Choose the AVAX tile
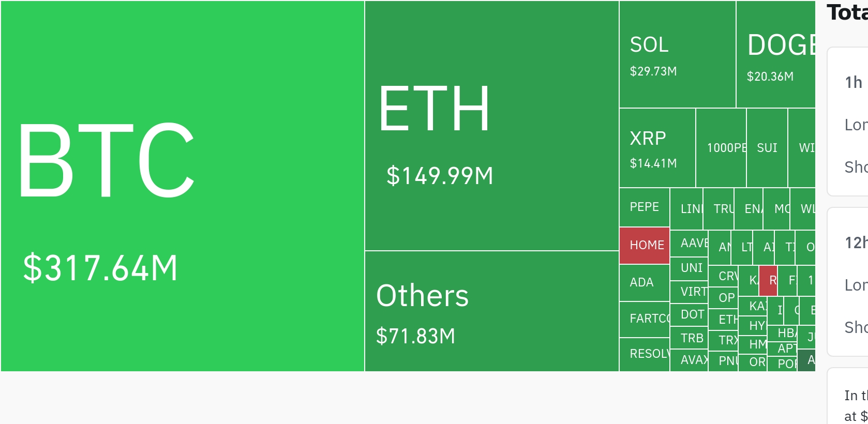 689,360
